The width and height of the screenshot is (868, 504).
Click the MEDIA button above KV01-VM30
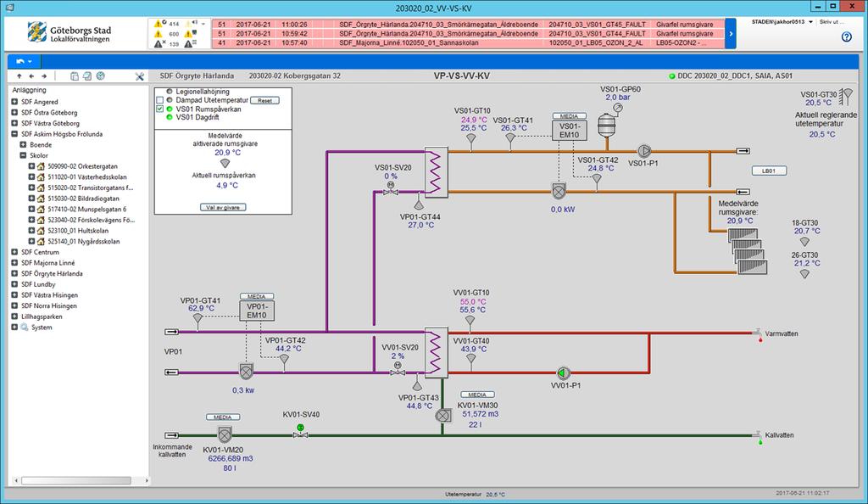click(477, 395)
